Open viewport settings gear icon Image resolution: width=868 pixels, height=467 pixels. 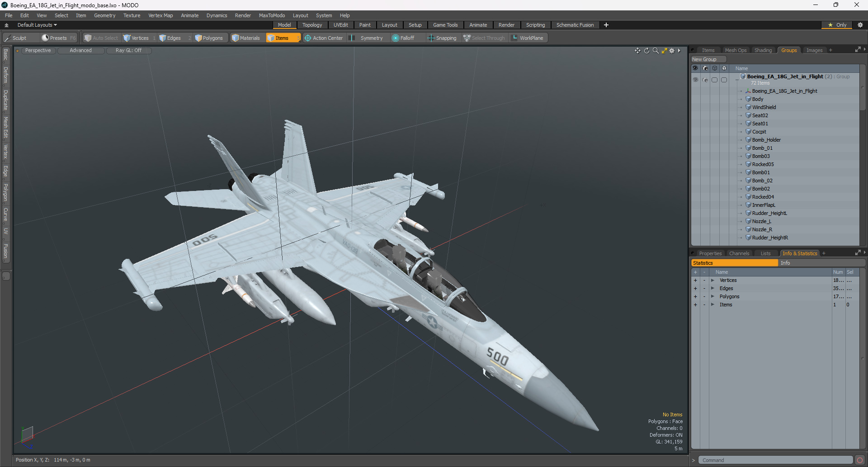672,51
